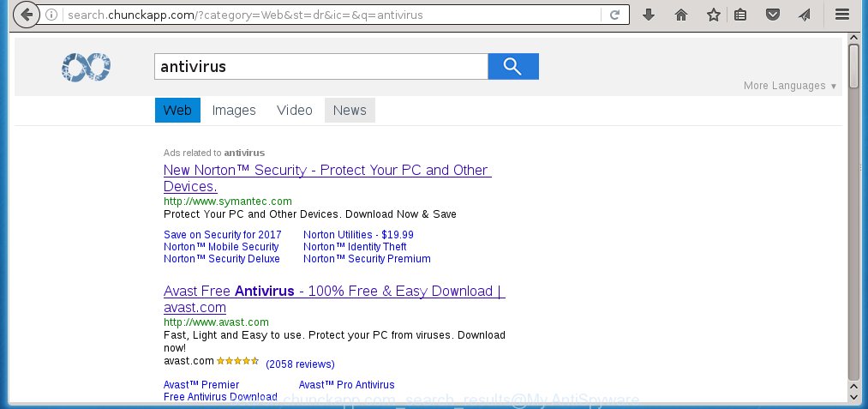Open the Firefox hamburger menu
The image size is (868, 409).
pyautogui.click(x=842, y=15)
